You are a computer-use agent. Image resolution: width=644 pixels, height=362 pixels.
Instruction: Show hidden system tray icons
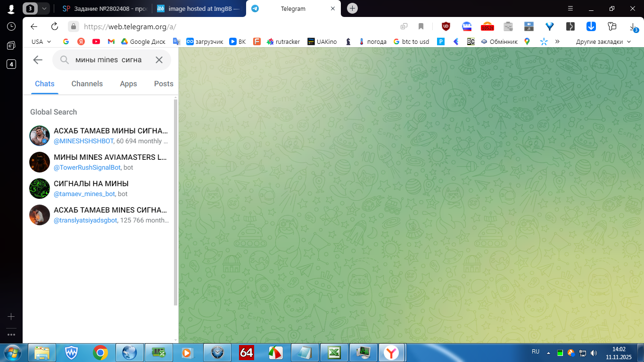pos(548,353)
